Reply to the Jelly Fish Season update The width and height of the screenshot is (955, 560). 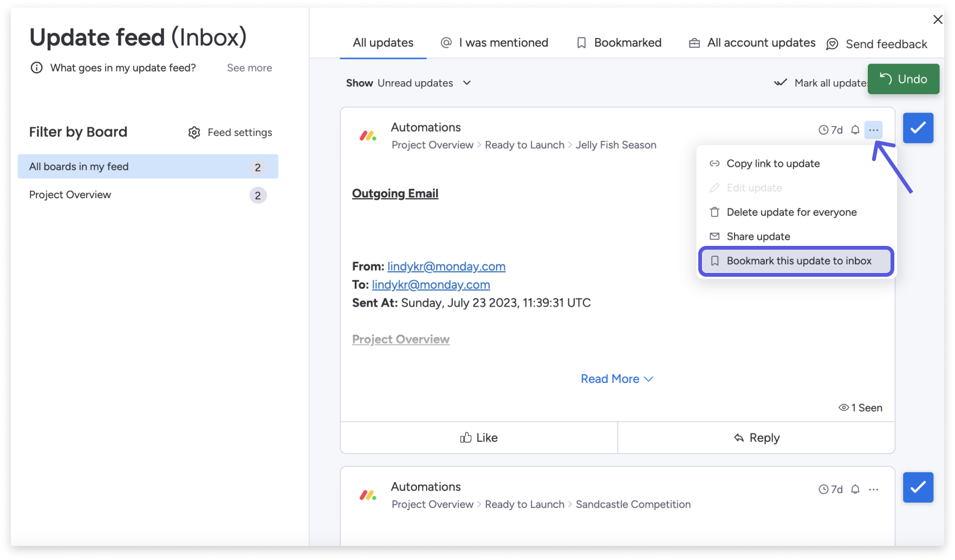tap(756, 438)
